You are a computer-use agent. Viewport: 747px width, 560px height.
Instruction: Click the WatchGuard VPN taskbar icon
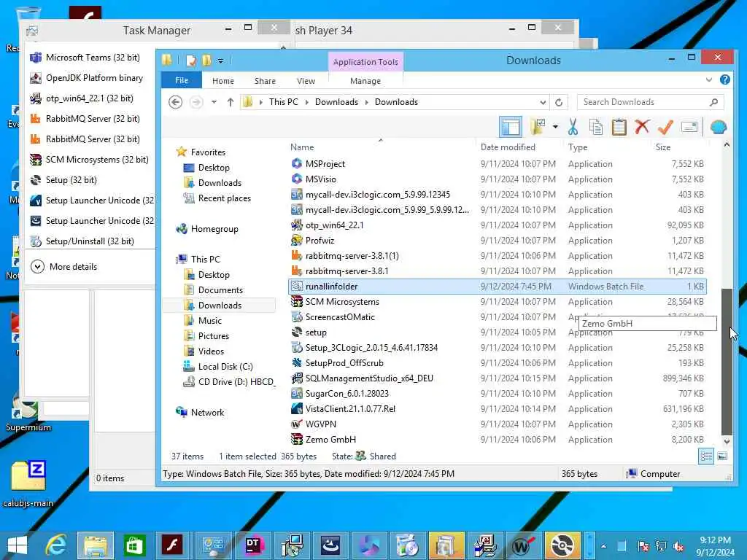coord(522,545)
